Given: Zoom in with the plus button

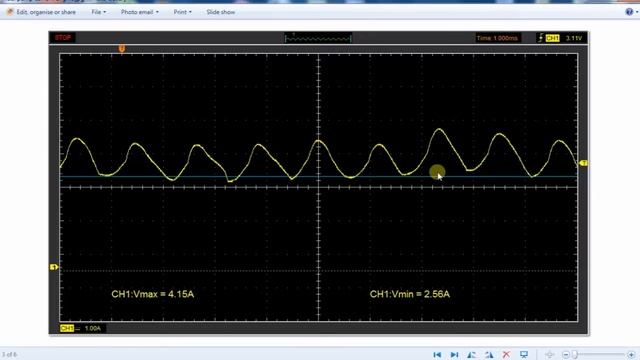Looking at the screenshot, I should [631, 355].
